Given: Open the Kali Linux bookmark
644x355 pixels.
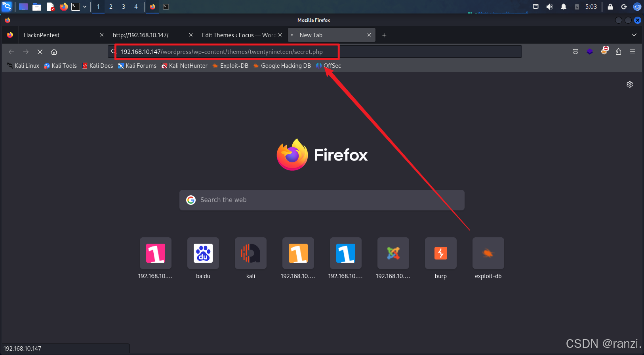Looking at the screenshot, I should (23, 66).
